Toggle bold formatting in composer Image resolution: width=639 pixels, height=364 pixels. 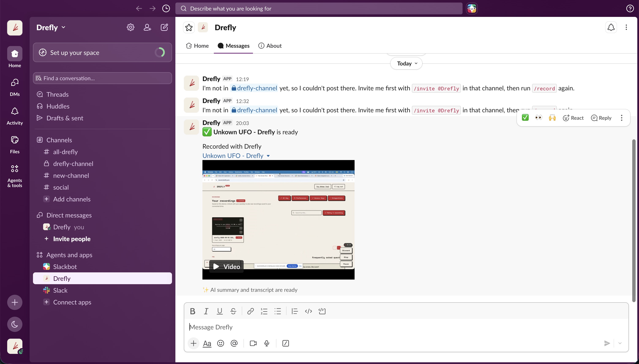(193, 311)
